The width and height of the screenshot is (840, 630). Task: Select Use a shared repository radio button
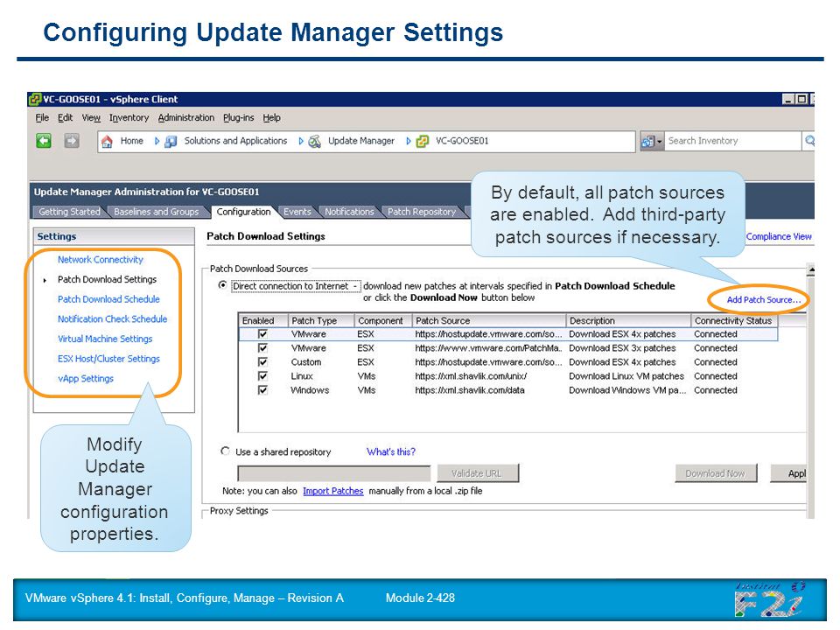pyautogui.click(x=225, y=451)
